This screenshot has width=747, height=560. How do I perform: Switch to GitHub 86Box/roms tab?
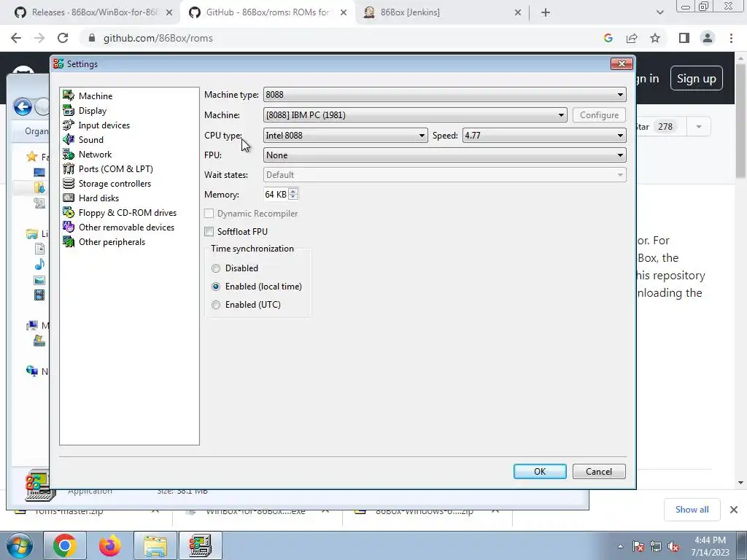(x=268, y=12)
